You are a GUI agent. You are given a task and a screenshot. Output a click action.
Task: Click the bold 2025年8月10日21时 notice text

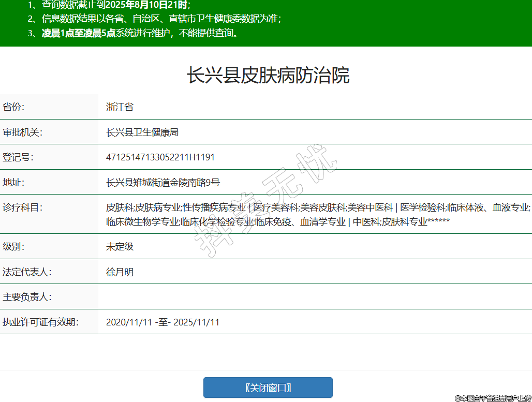pyautogui.click(x=146, y=5)
